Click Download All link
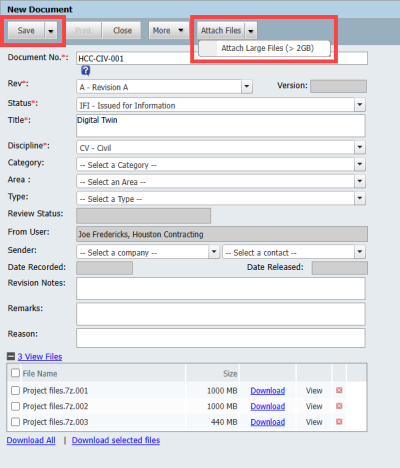This screenshot has height=468, width=400. [31, 440]
